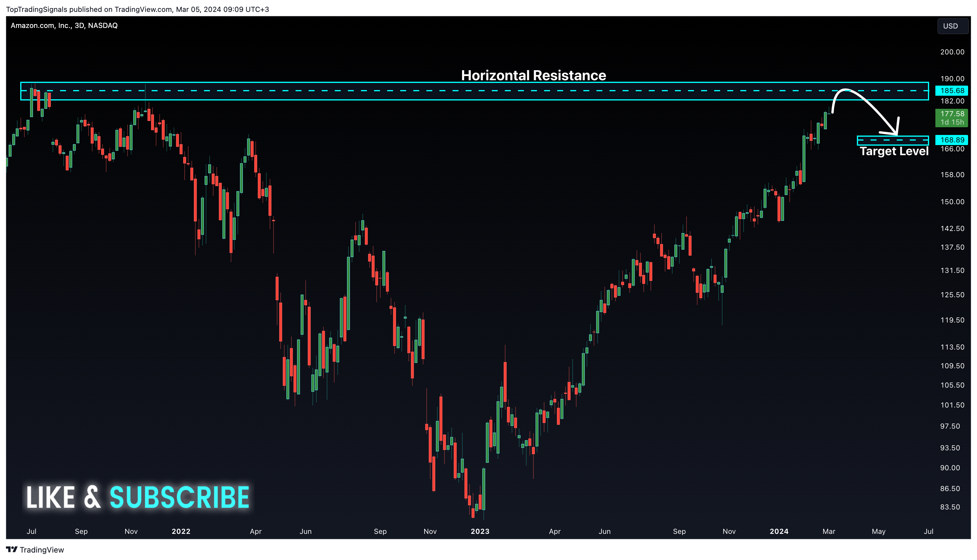Click the Amazon.com, Inc., 3D, NASDAQ chart title
This screenshot has height=560, width=977.
(x=64, y=25)
